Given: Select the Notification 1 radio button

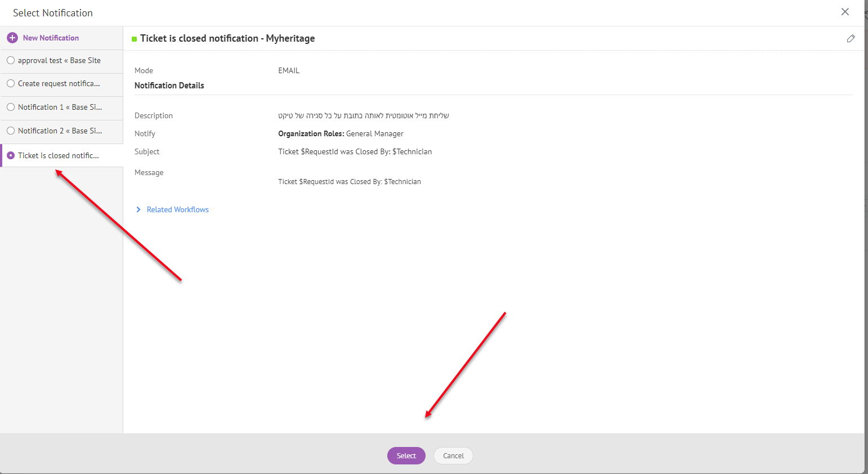Looking at the screenshot, I should pyautogui.click(x=11, y=107).
